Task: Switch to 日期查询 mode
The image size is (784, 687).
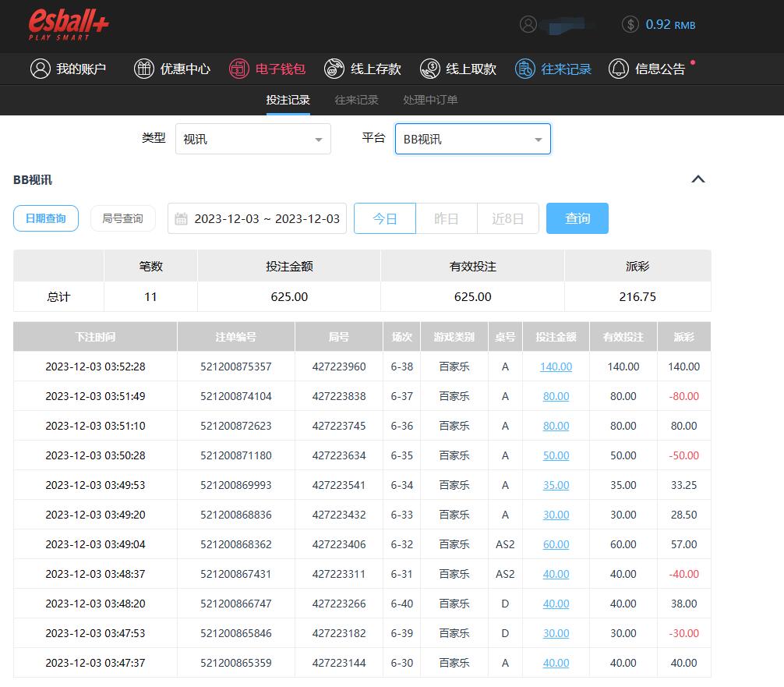Action: 46,218
